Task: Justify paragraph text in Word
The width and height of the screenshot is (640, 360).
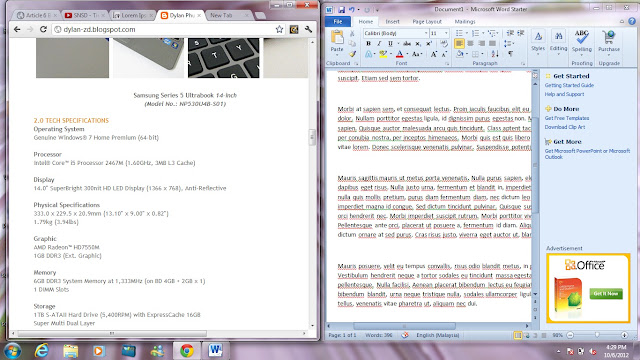Action: 492,43
